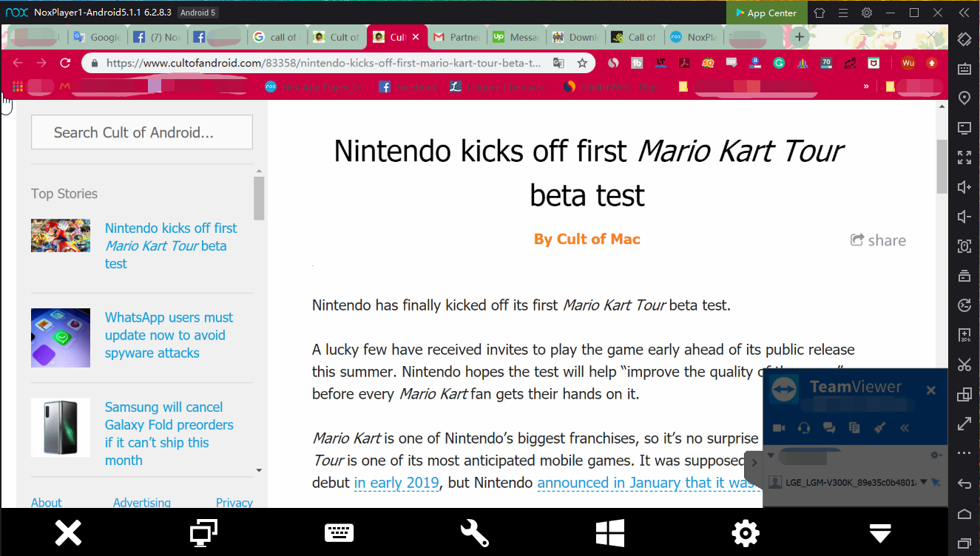The width and height of the screenshot is (980, 556).
Task: Collapse TeamViewer toolbar with double chevron
Action: [904, 427]
